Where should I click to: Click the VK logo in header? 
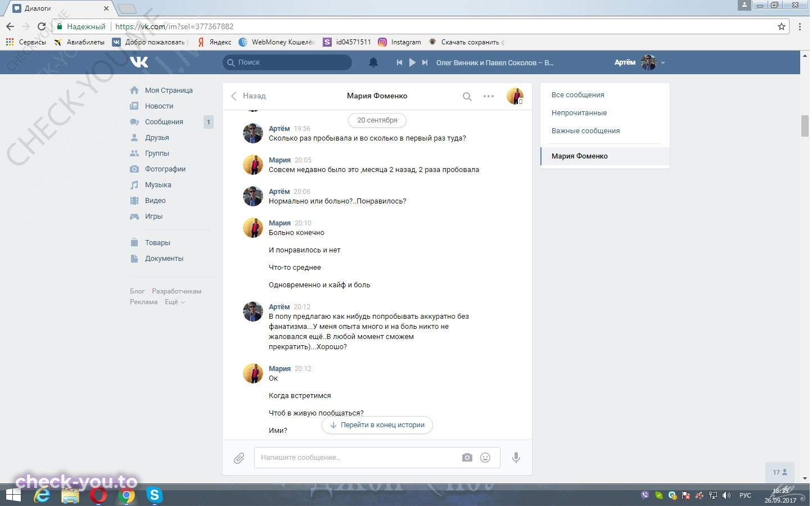click(139, 62)
